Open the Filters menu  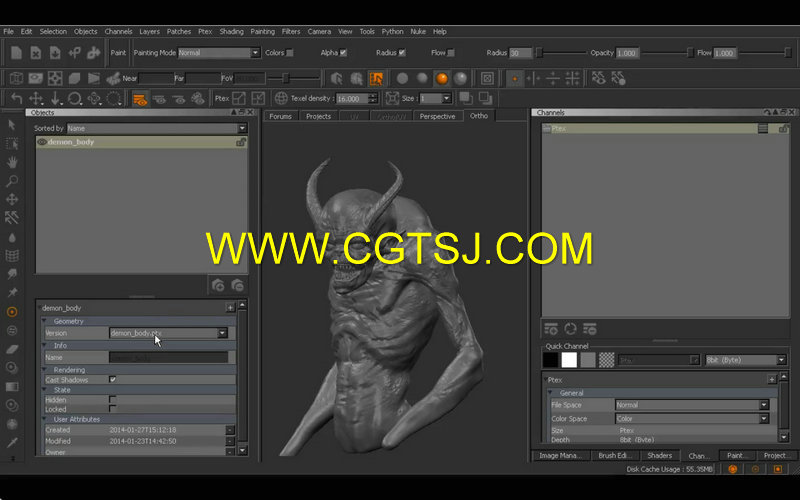[x=291, y=31]
